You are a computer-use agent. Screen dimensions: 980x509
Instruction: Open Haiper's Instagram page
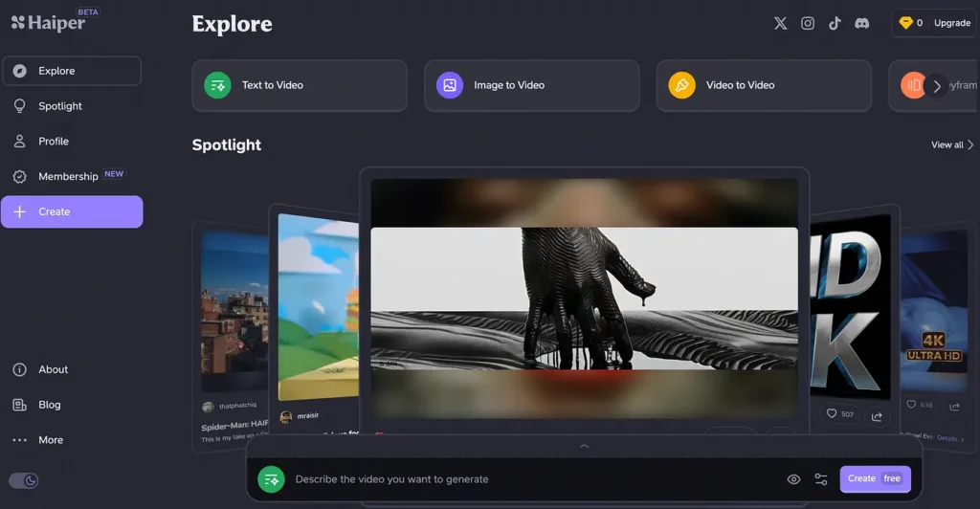pos(808,23)
